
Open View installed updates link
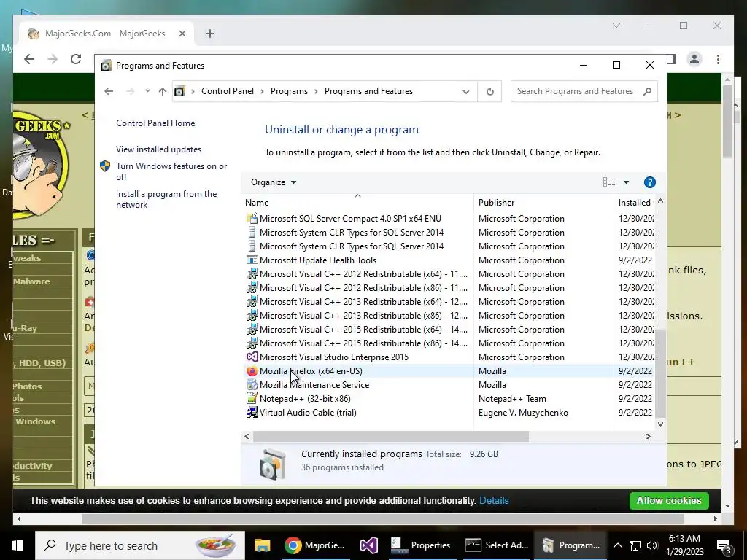point(158,149)
